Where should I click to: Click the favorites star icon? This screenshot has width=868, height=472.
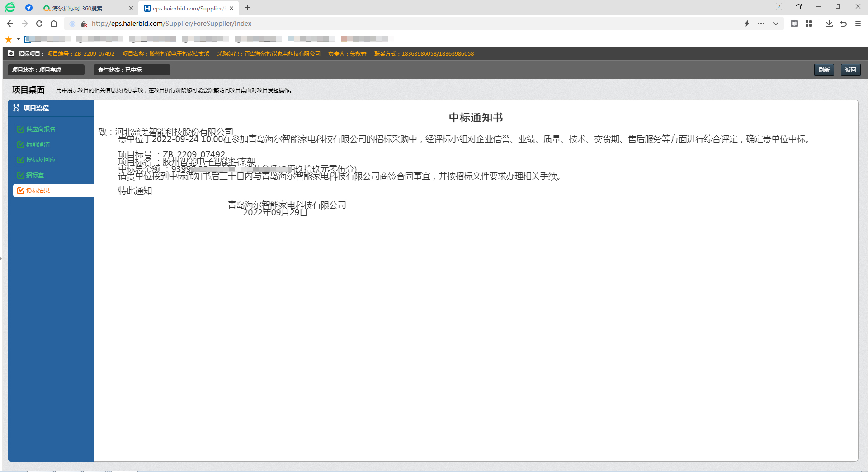(9, 39)
